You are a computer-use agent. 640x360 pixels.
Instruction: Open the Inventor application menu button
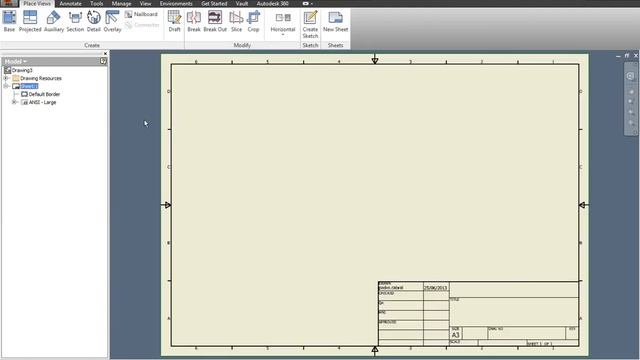(x=9, y=3)
